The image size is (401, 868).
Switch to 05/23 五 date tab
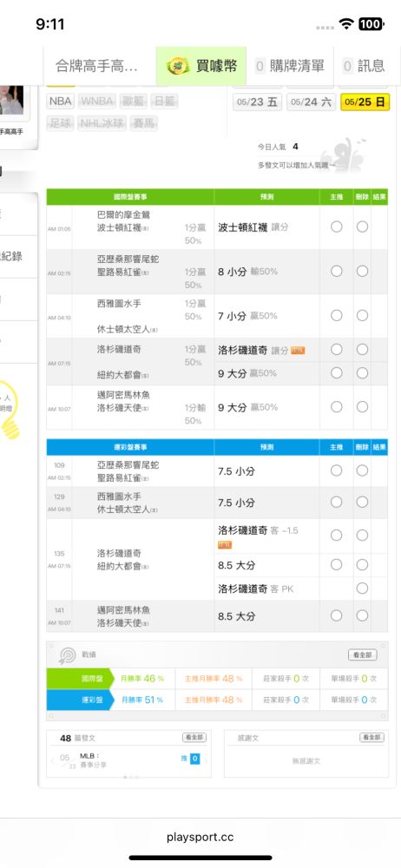tap(258, 102)
